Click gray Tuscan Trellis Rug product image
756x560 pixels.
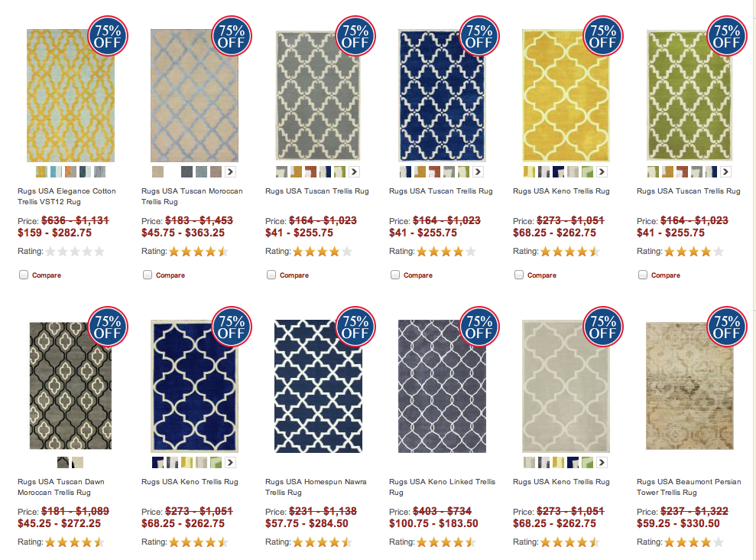click(318, 95)
